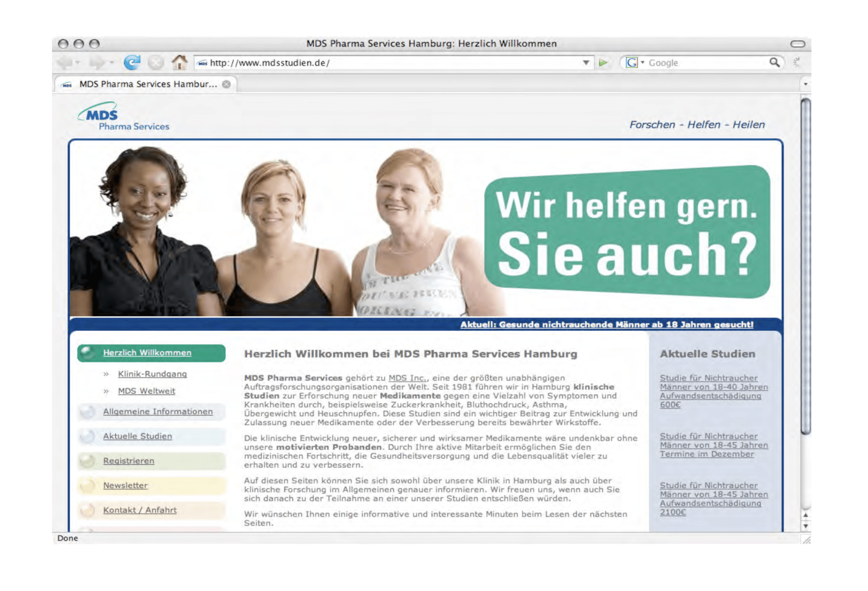The width and height of the screenshot is (868, 591).
Task: Open the Klinik-Rundgang submenu link
Action: pos(152,374)
